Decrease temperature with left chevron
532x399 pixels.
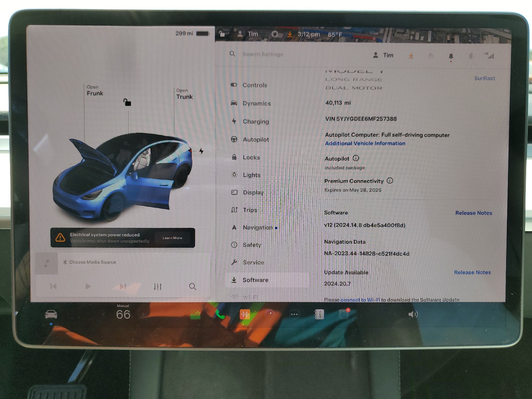(x=103, y=314)
